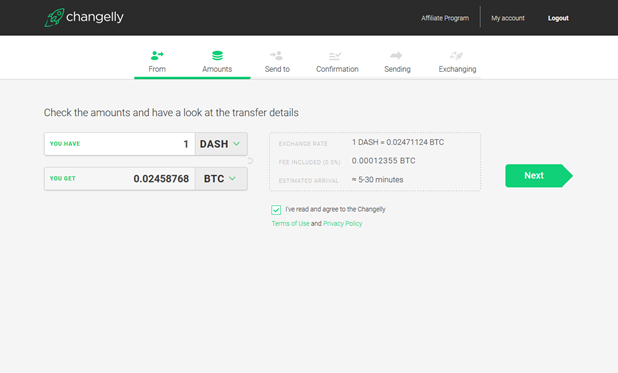Select the From step label
Viewport: 618px width, 373px height.
[157, 69]
